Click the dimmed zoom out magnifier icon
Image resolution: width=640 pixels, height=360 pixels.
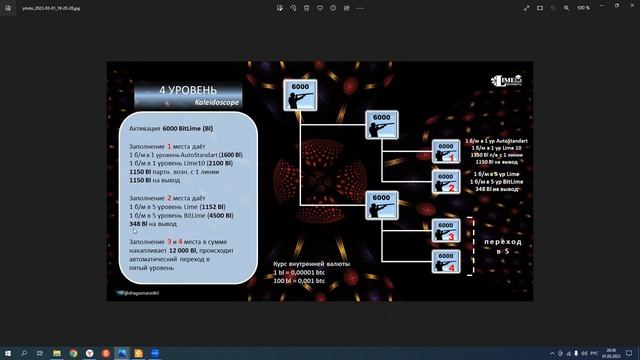coord(553,8)
